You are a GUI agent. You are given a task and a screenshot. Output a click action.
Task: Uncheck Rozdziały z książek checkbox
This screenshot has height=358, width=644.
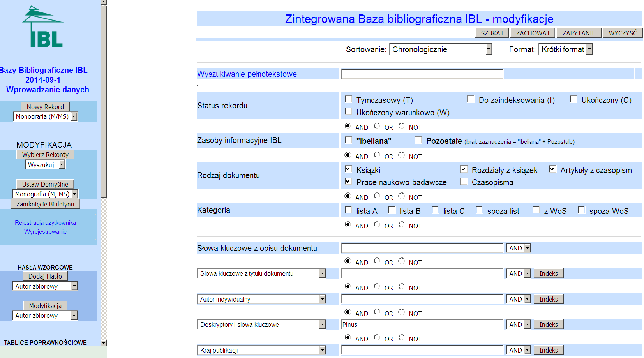464,169
